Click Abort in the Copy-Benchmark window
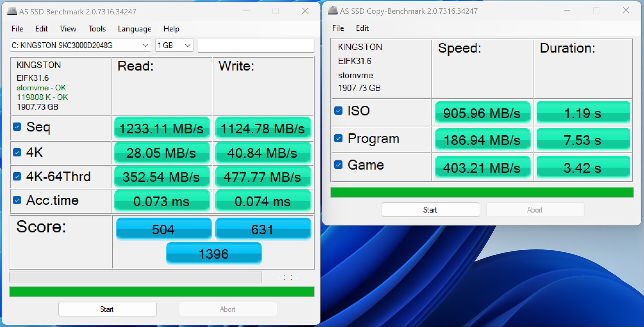 point(535,210)
